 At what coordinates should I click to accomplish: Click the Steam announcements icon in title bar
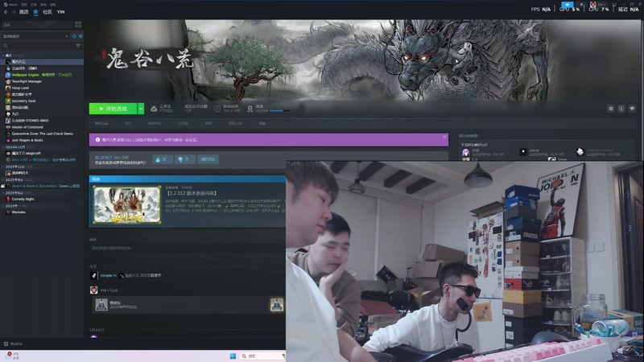pos(568,5)
